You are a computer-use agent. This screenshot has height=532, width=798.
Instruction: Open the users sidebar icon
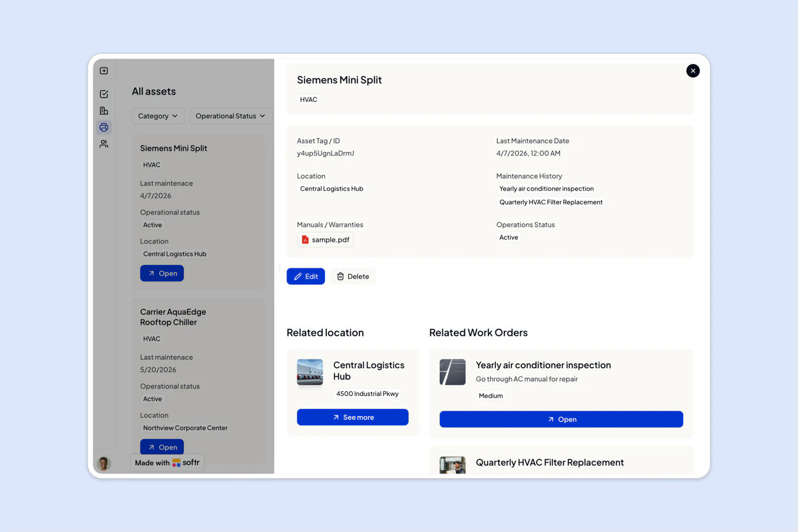point(104,144)
